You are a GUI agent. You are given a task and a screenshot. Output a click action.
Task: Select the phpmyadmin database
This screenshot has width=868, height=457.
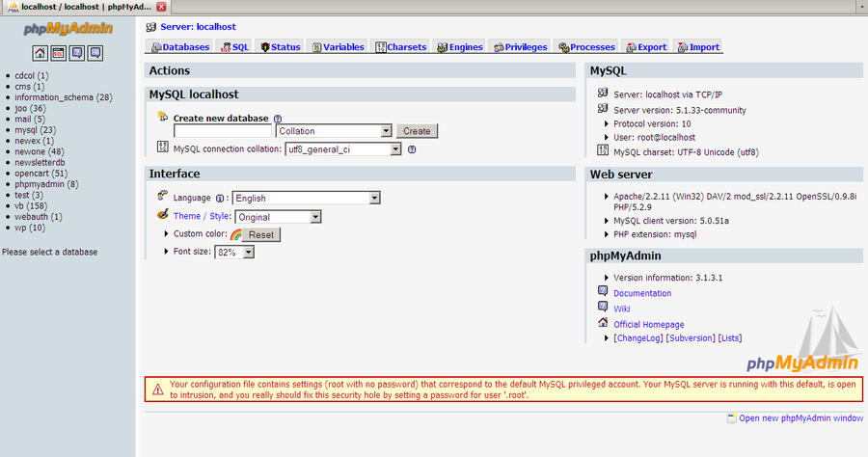point(46,184)
